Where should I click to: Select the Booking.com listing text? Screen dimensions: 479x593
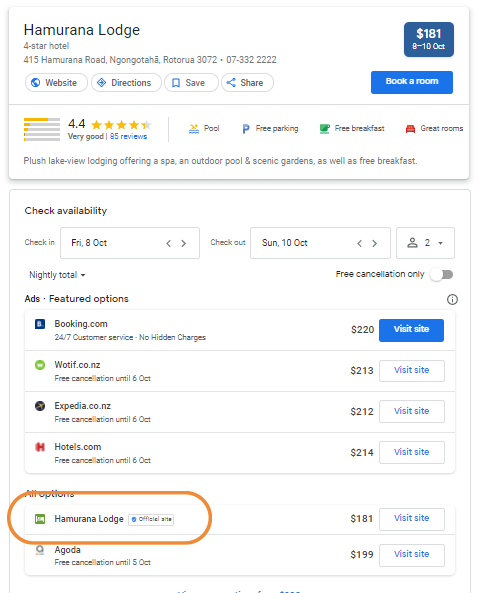pyautogui.click(x=81, y=324)
